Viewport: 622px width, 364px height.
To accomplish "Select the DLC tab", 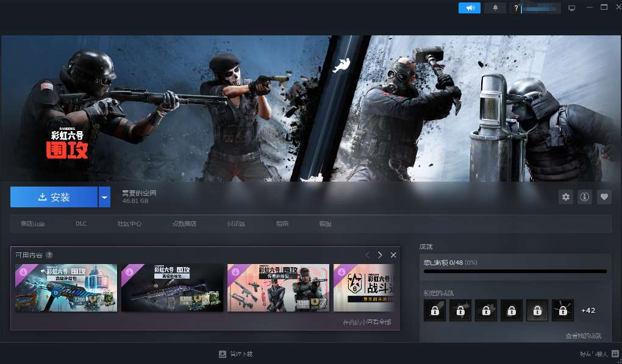I will (x=81, y=224).
